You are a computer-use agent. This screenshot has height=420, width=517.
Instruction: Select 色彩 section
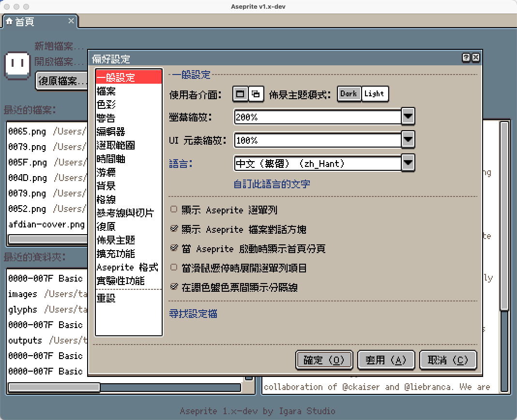pos(129,105)
